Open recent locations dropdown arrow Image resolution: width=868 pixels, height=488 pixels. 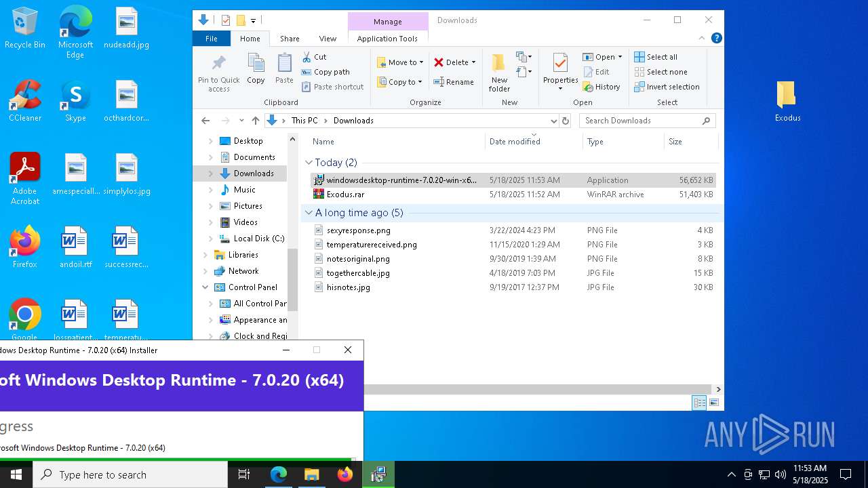point(241,121)
